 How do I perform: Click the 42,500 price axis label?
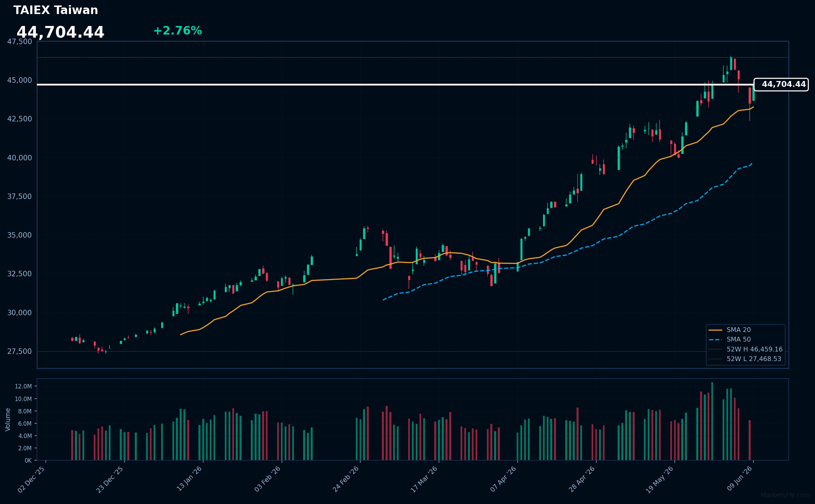(x=20, y=119)
